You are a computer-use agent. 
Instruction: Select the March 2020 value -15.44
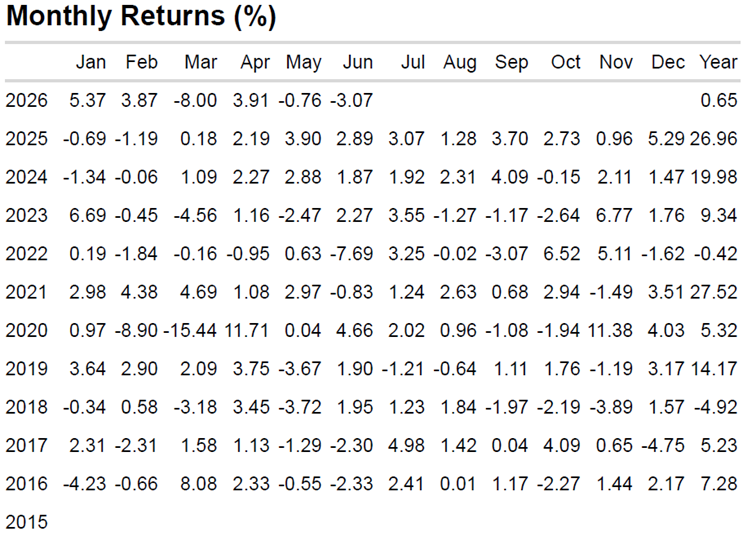click(x=190, y=331)
